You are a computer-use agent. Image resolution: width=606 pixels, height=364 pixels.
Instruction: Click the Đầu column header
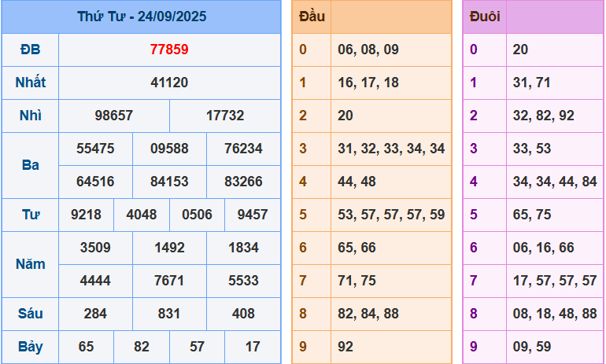(312, 17)
